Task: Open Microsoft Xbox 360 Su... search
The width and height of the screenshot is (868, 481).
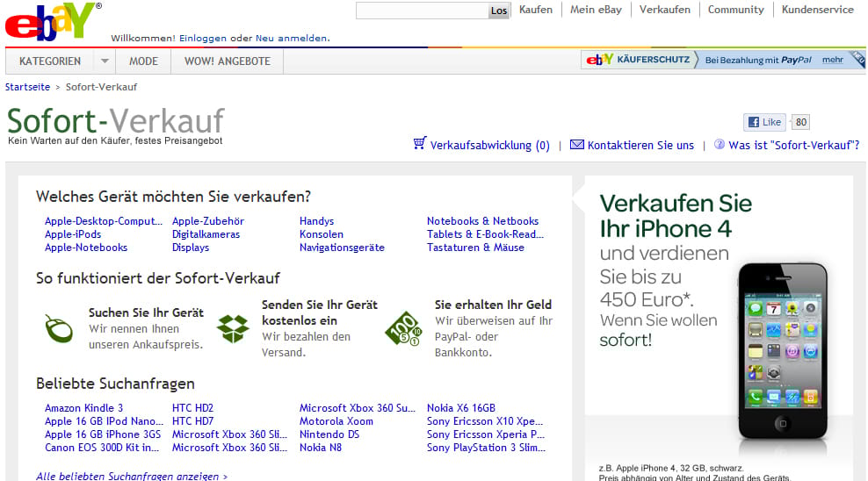Action: (357, 408)
